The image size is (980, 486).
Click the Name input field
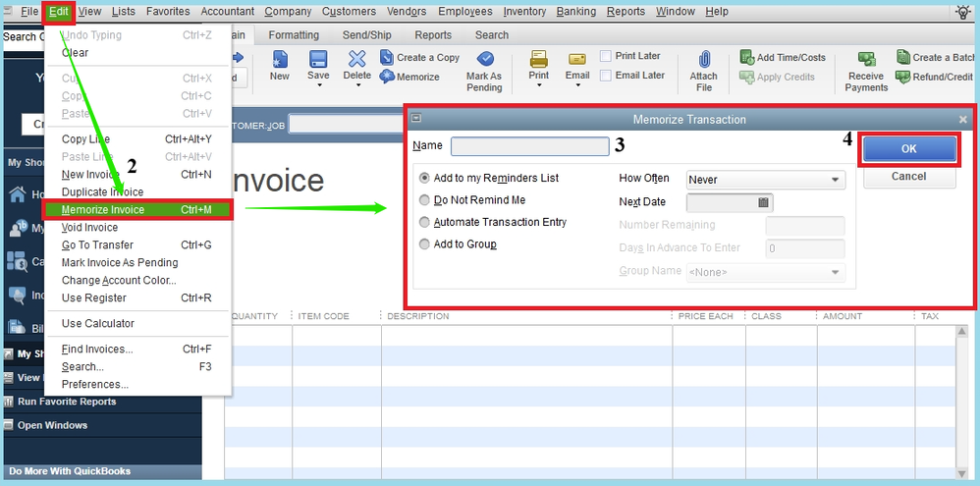click(x=530, y=146)
